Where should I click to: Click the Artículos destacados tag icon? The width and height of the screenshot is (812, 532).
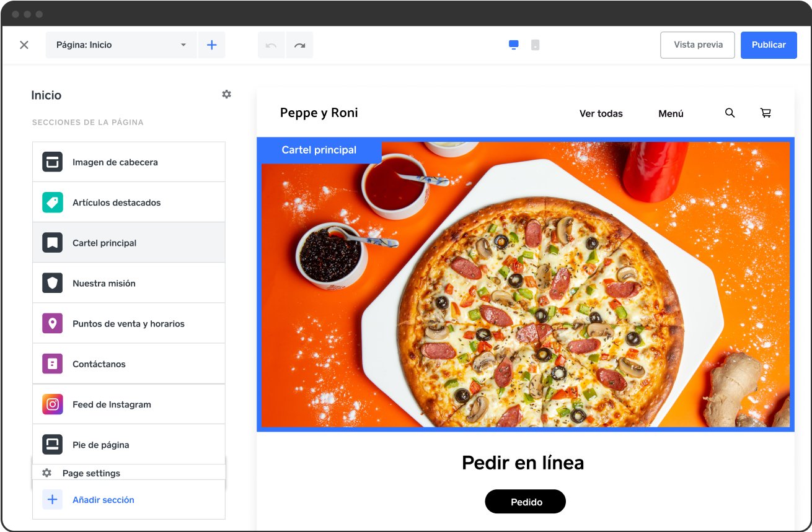pyautogui.click(x=52, y=202)
